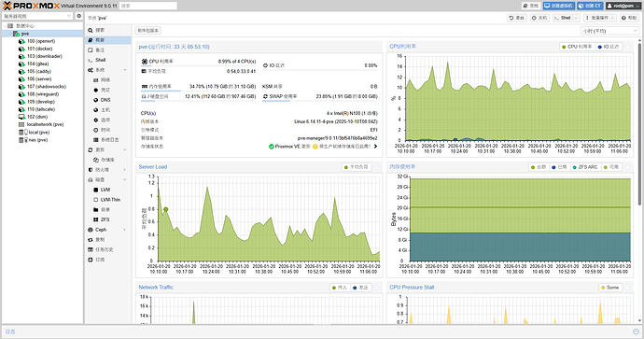Viewport: 644px width, 339px height.
Task: Click the Help (帮助) button
Action: tap(629, 18)
